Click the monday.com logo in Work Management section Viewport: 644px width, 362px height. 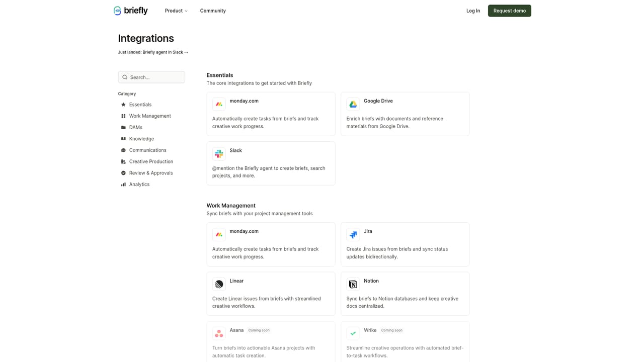point(219,235)
